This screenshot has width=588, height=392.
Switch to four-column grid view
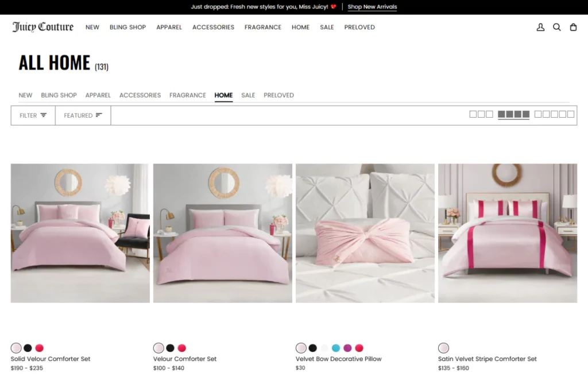513,114
